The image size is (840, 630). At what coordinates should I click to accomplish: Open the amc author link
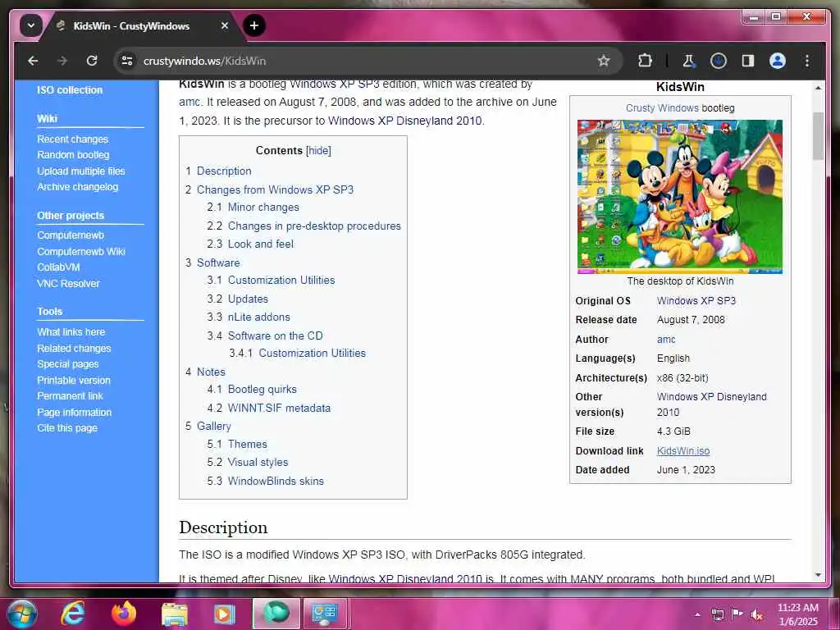coord(666,340)
